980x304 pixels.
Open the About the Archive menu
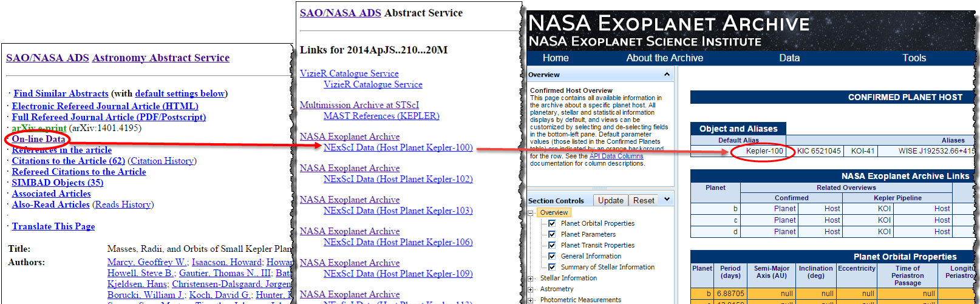(664, 58)
